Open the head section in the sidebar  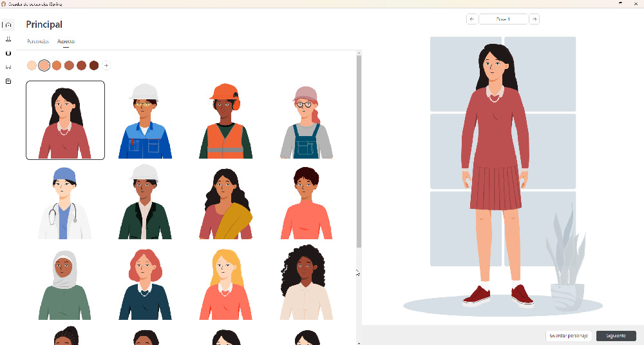tap(8, 25)
